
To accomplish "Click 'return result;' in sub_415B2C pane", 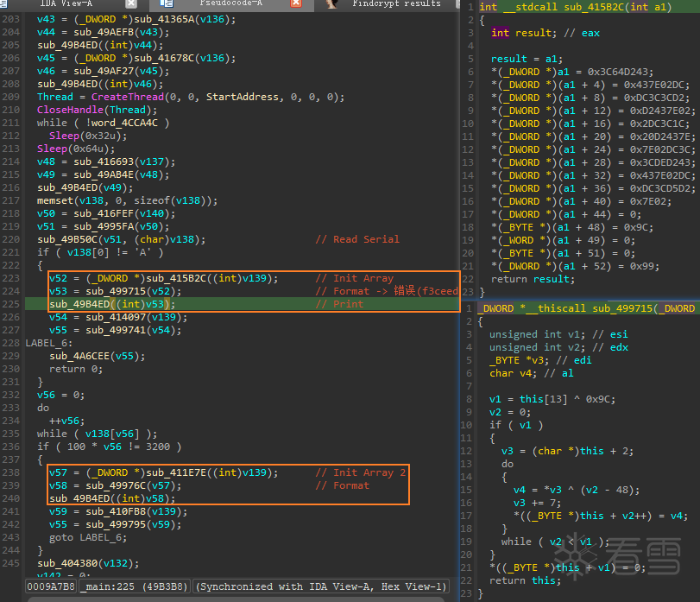I will (533, 279).
